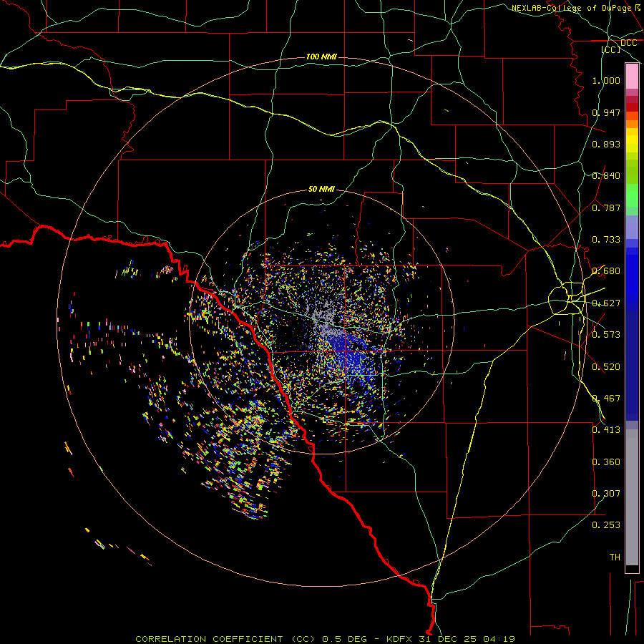Click the 0.360 scale value
Image resolution: width=644 pixels, height=644 pixels.
point(606,462)
